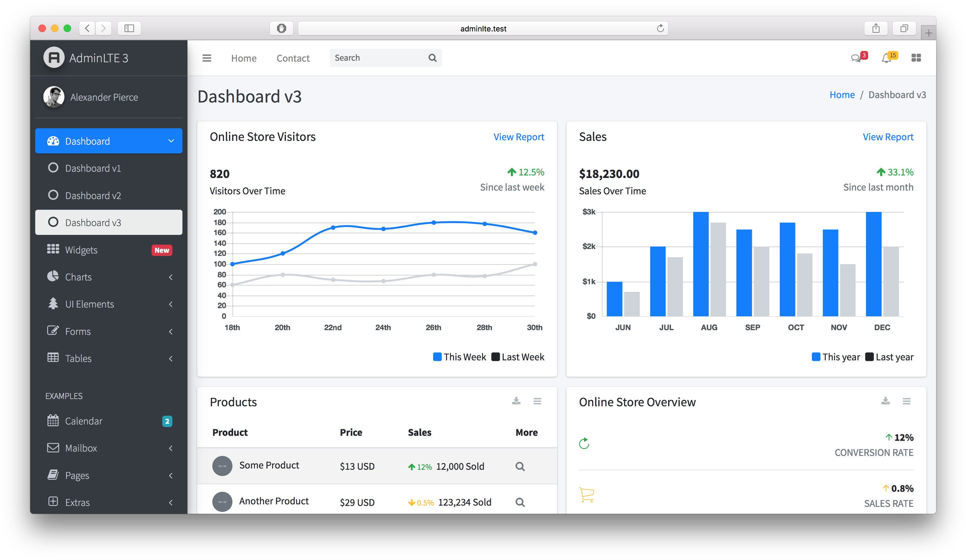Open the Mailbox envelope icon in sidebar
Image resolution: width=966 pixels, height=560 pixels.
click(53, 448)
